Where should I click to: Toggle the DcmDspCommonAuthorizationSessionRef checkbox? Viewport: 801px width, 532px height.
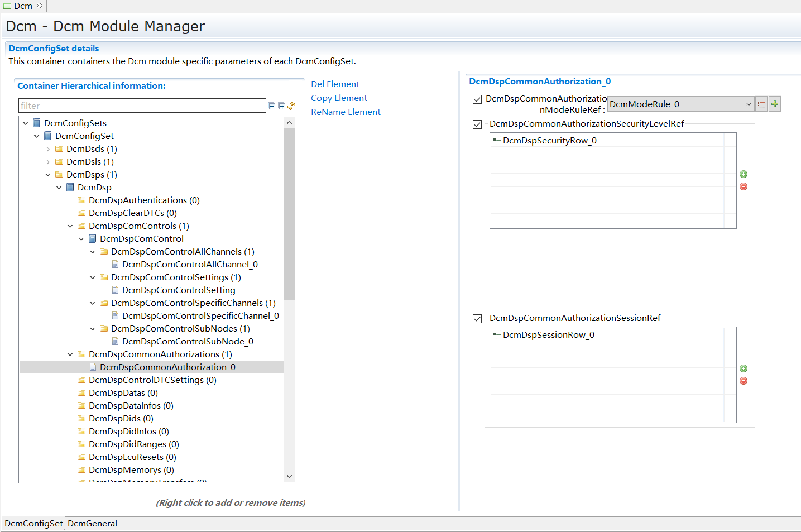pos(477,319)
